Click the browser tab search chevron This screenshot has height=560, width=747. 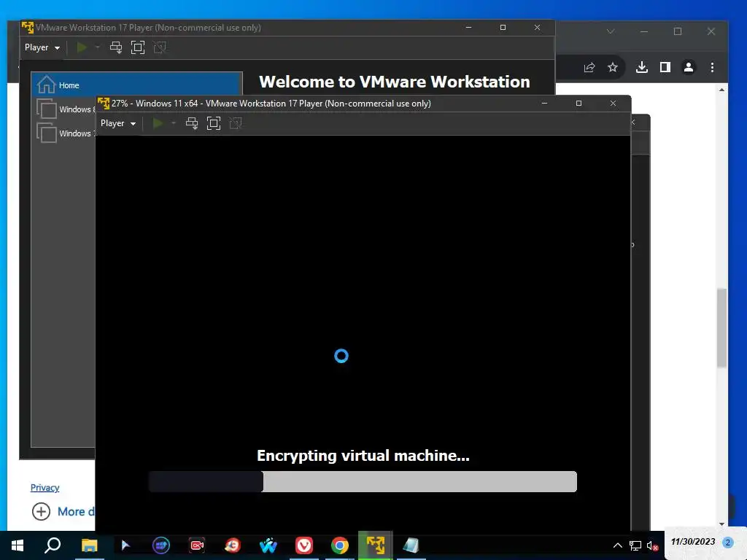(611, 31)
